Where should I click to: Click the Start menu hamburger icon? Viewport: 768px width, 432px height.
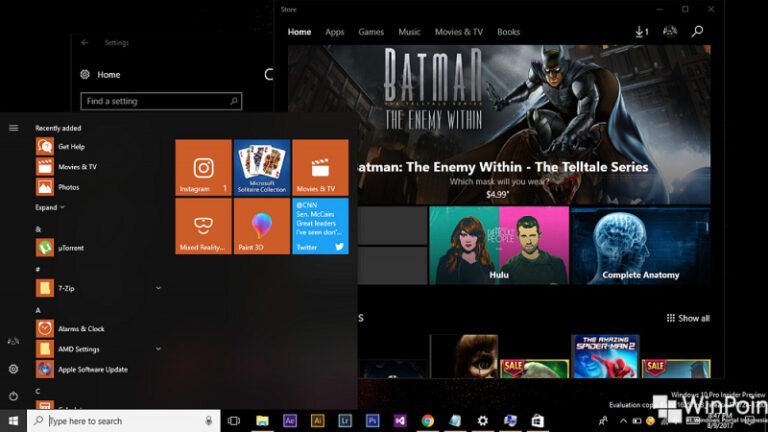13,128
